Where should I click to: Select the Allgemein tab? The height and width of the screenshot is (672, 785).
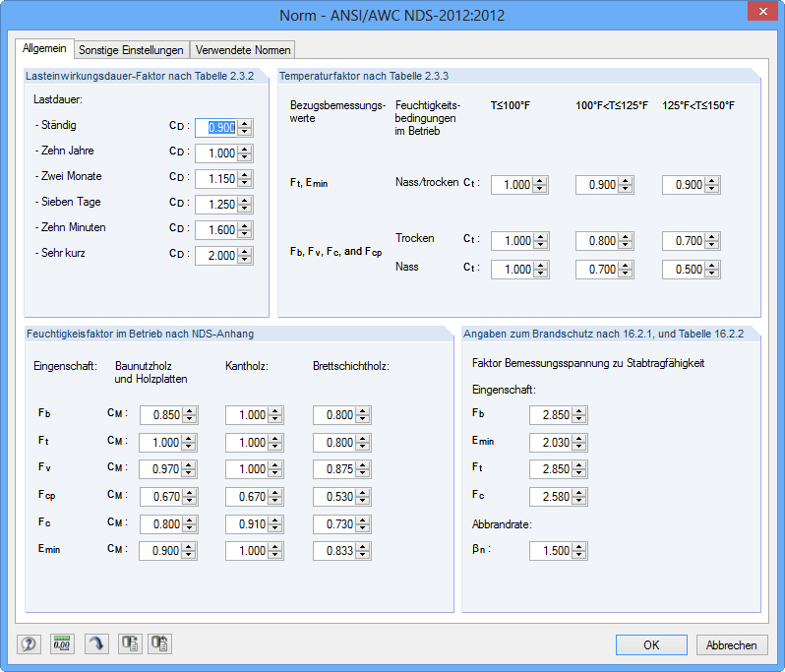(44, 48)
